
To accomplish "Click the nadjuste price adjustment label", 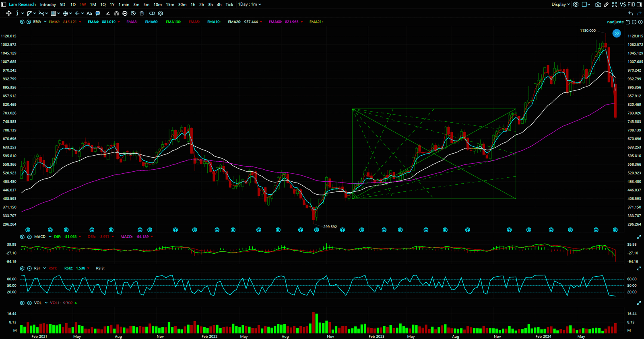I will coord(615,22).
